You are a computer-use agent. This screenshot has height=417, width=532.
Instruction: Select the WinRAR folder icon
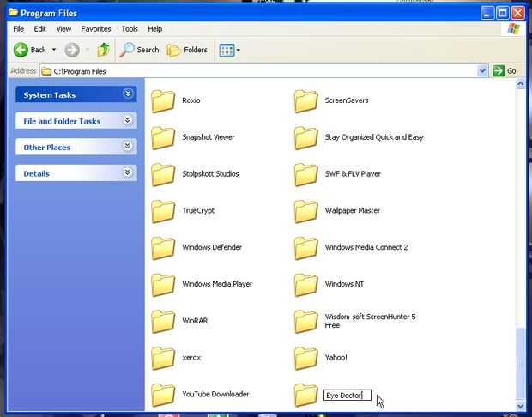163,321
